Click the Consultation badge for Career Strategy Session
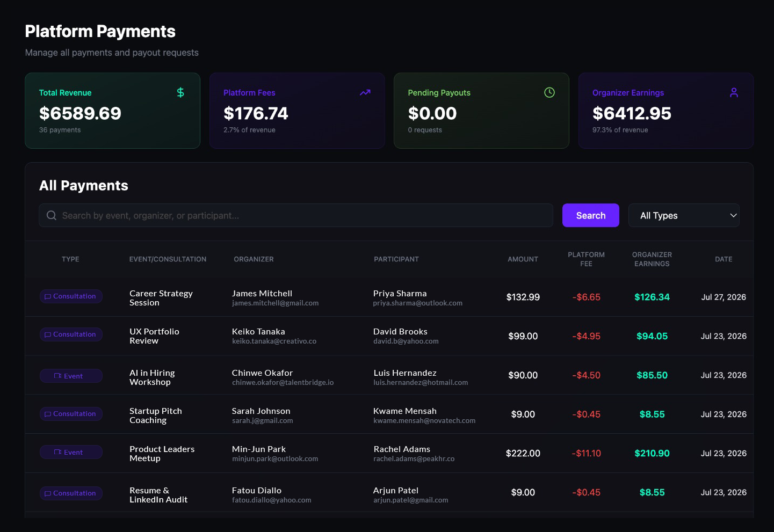This screenshot has width=774, height=532. (x=71, y=296)
